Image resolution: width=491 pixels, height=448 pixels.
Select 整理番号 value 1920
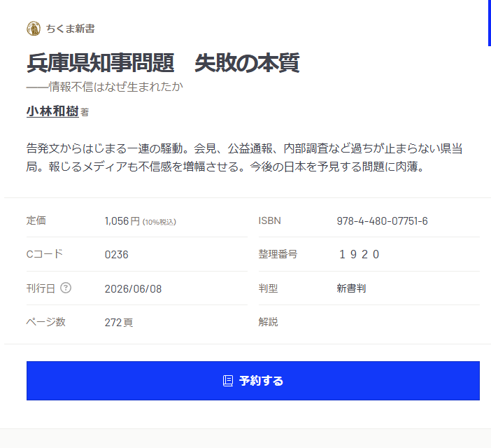tap(360, 254)
